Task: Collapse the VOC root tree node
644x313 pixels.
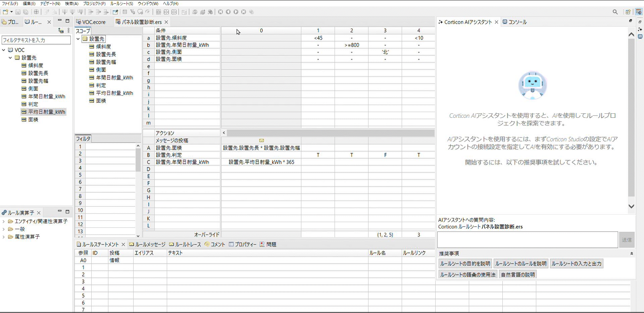Action: coord(4,50)
